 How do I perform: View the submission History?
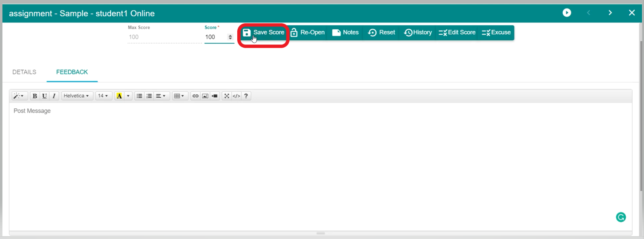point(418,33)
